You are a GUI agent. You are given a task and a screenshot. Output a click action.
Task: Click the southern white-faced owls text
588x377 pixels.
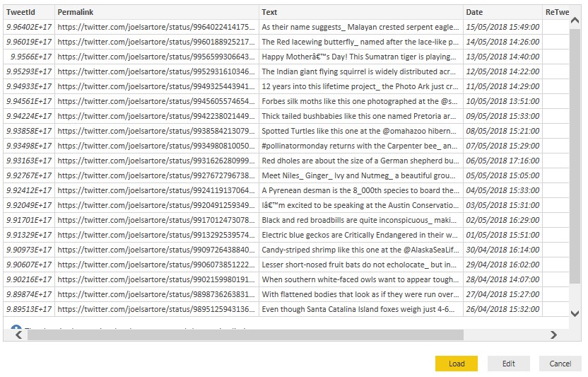click(360, 279)
